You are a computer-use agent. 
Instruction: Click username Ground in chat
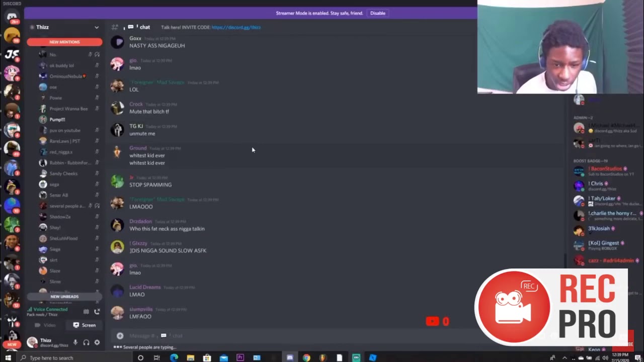coord(138,148)
